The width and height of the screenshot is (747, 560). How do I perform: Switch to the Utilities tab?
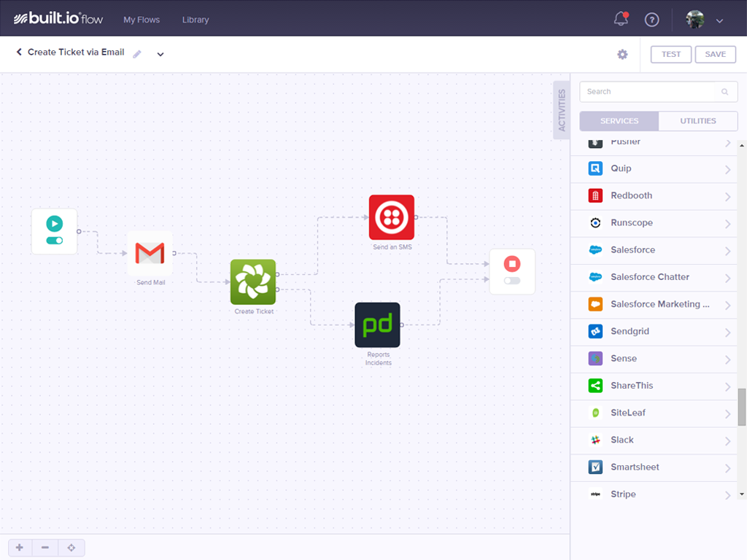697,121
